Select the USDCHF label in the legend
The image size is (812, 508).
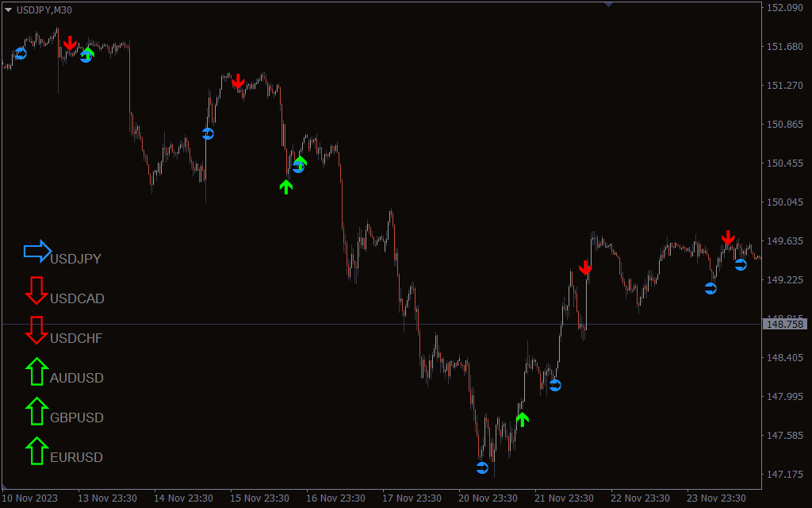(76, 338)
